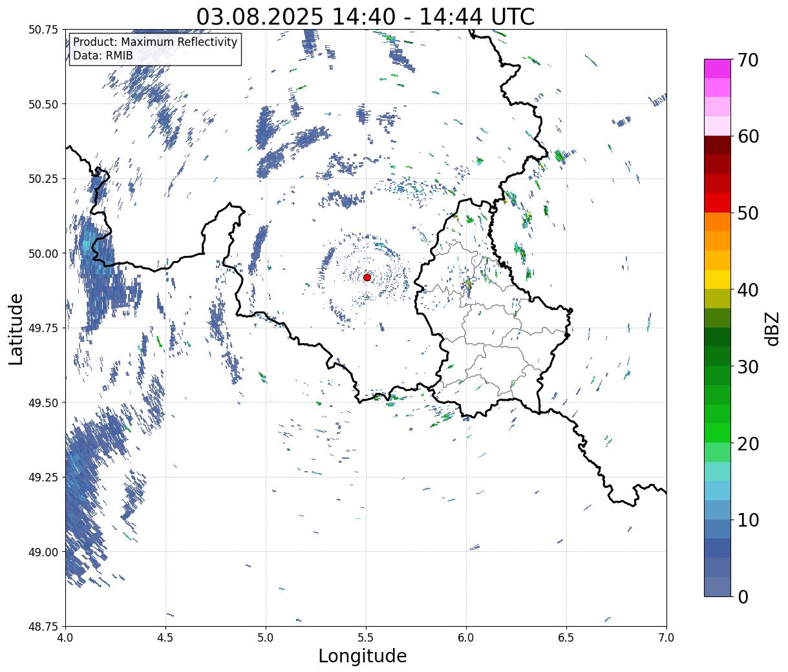Click the 'Data: RMIB' legend line
Viewport: 788px width, 672px height.
point(103,56)
